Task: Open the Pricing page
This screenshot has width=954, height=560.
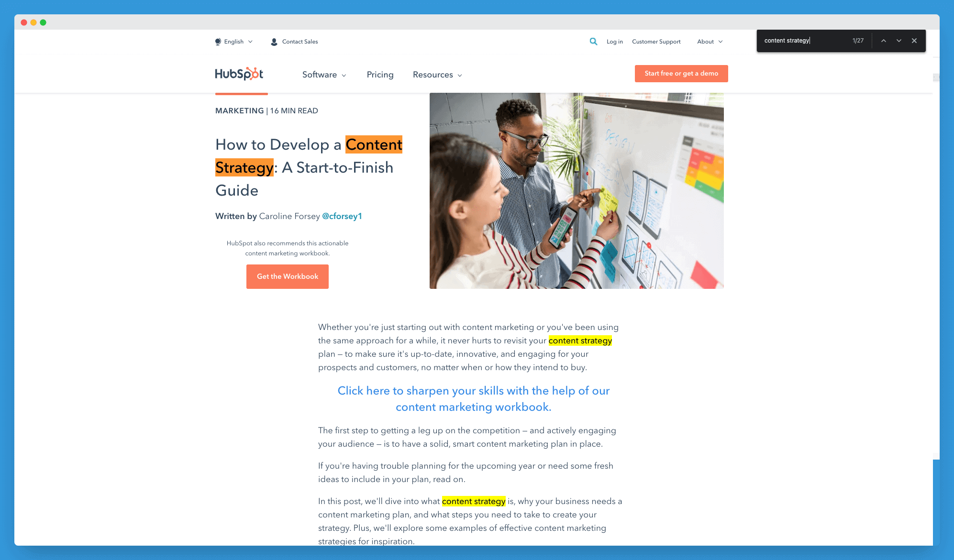Action: click(380, 75)
